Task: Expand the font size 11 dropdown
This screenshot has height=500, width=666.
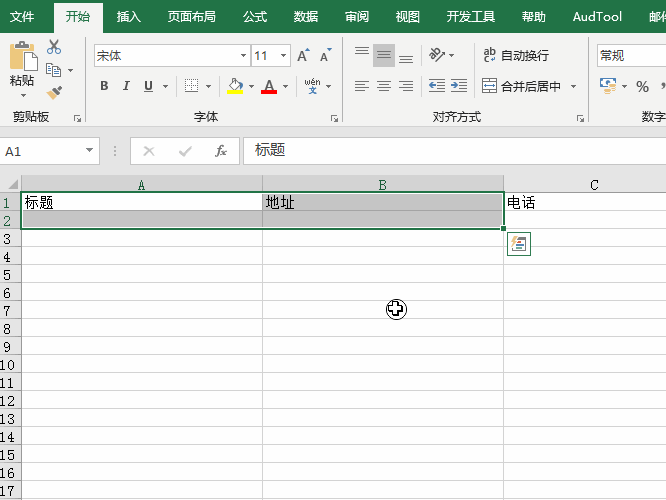Action: (283, 56)
